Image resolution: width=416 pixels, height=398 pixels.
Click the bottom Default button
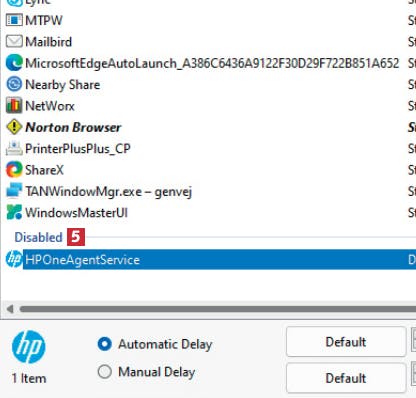coord(346,378)
